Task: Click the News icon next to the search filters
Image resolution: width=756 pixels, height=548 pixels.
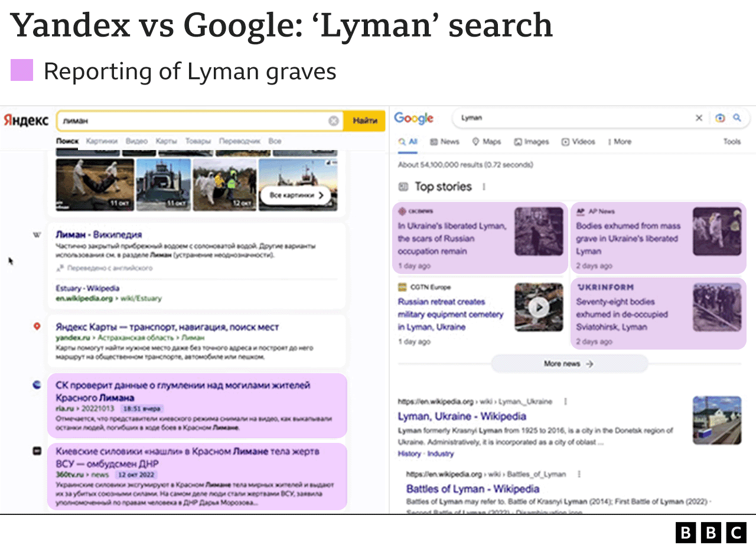Action: point(435,142)
